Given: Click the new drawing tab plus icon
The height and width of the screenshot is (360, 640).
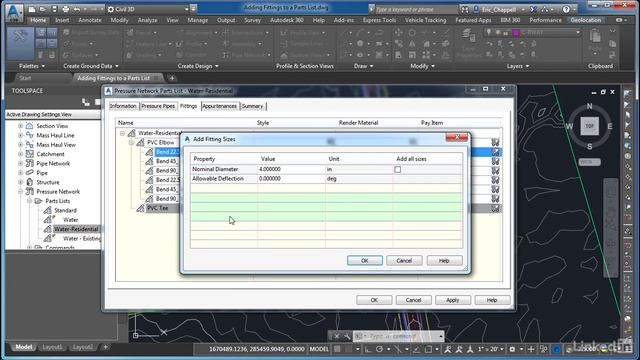Looking at the screenshot, I should coord(172,78).
